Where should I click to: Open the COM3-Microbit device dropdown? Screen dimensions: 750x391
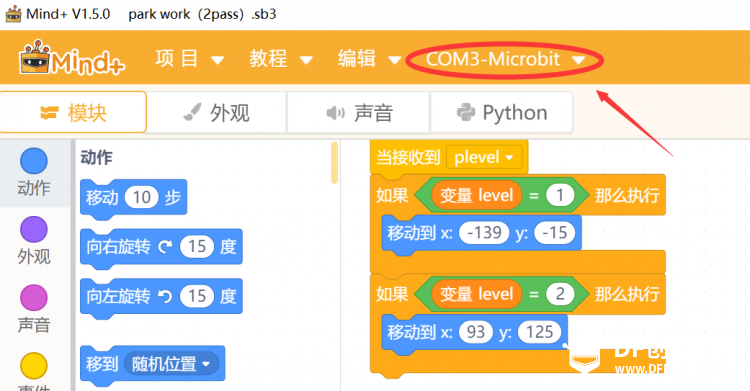coord(505,59)
